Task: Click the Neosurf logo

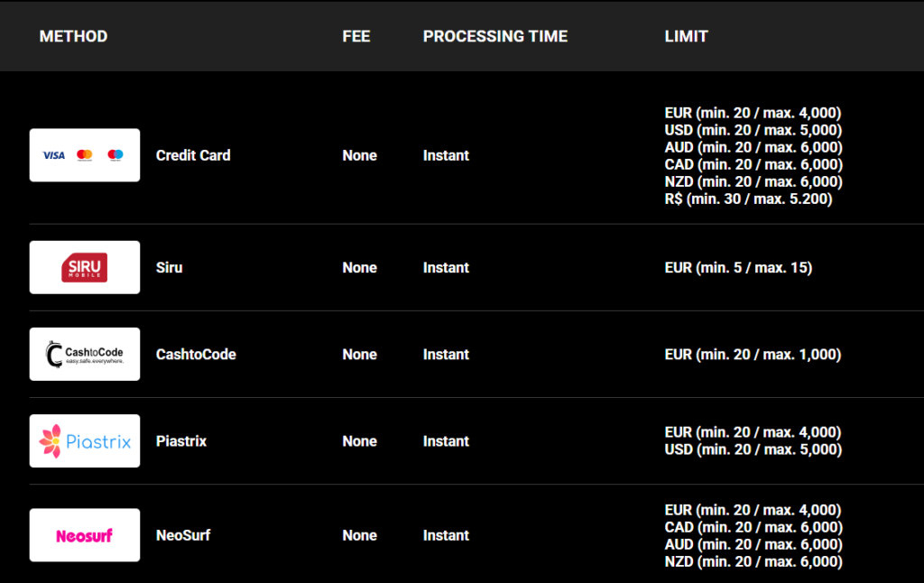Action: pos(85,535)
